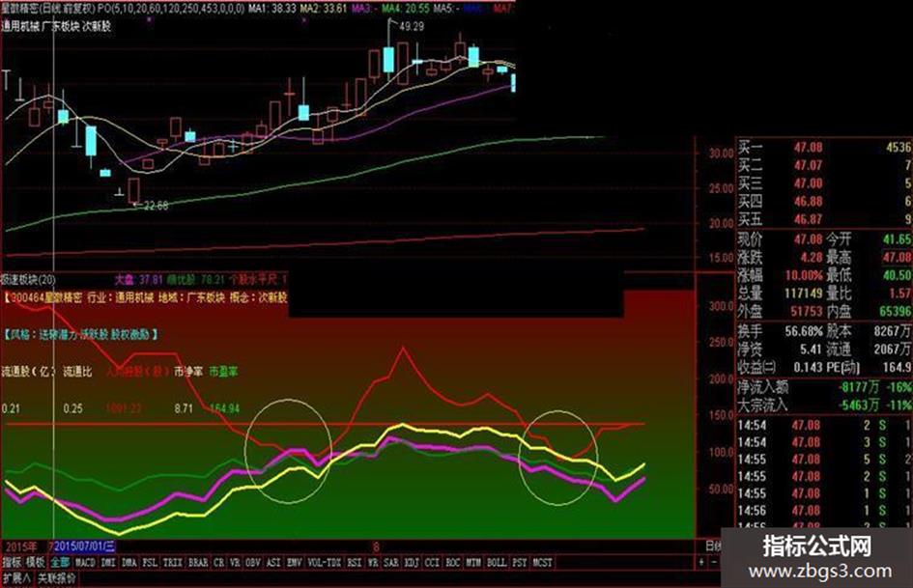Select the 模板 tab in the bottom bar
913x588 pixels.
[36, 562]
